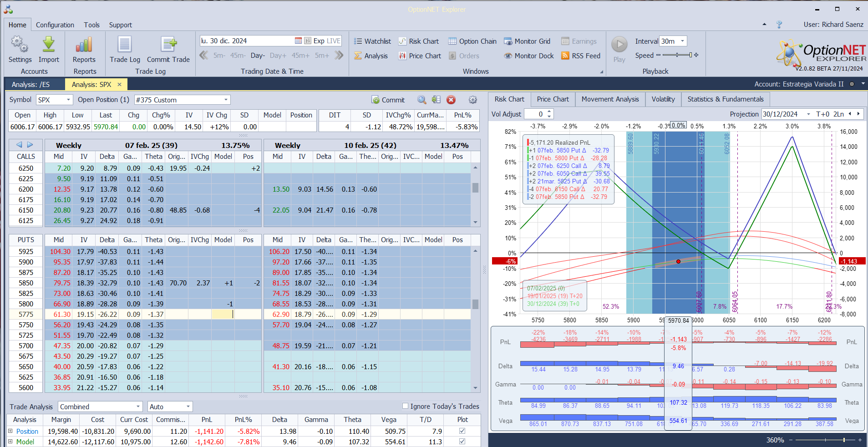Uncheck the Plot checkbox for the Position row
The width and height of the screenshot is (868, 447).
462,431
